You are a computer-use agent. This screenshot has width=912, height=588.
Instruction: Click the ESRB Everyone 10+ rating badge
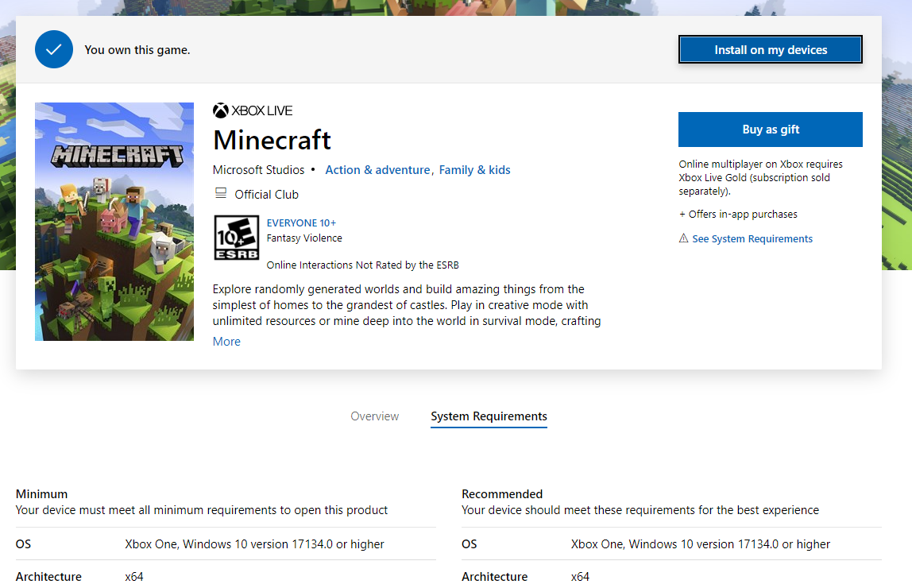click(236, 238)
